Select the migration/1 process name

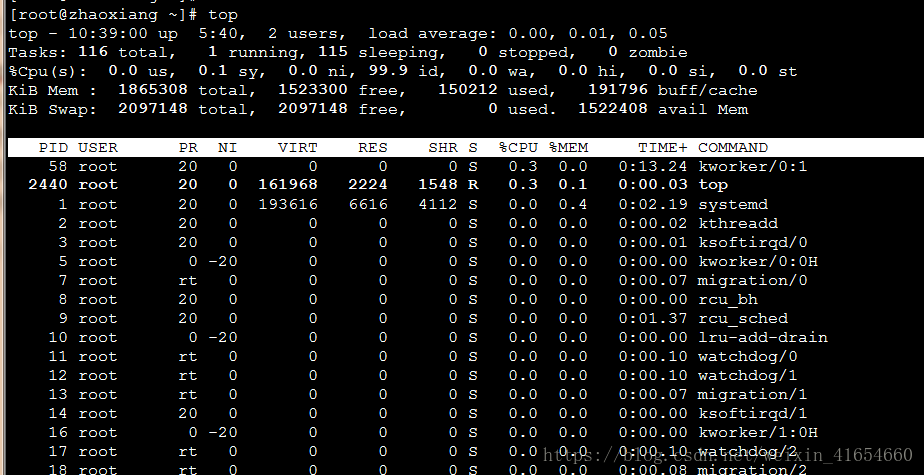pos(753,394)
